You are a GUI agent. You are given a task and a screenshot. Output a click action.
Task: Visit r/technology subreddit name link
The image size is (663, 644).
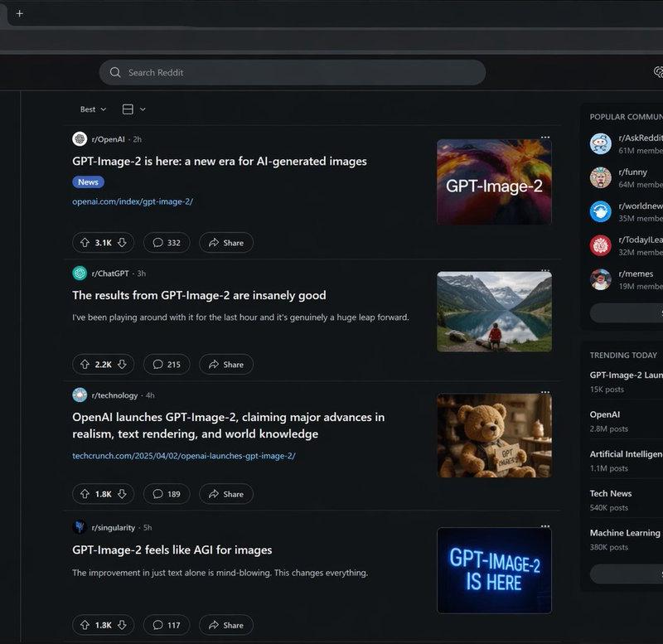(114, 395)
